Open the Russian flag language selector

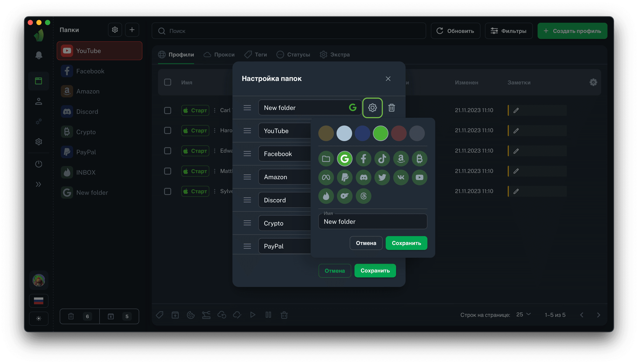tap(39, 301)
